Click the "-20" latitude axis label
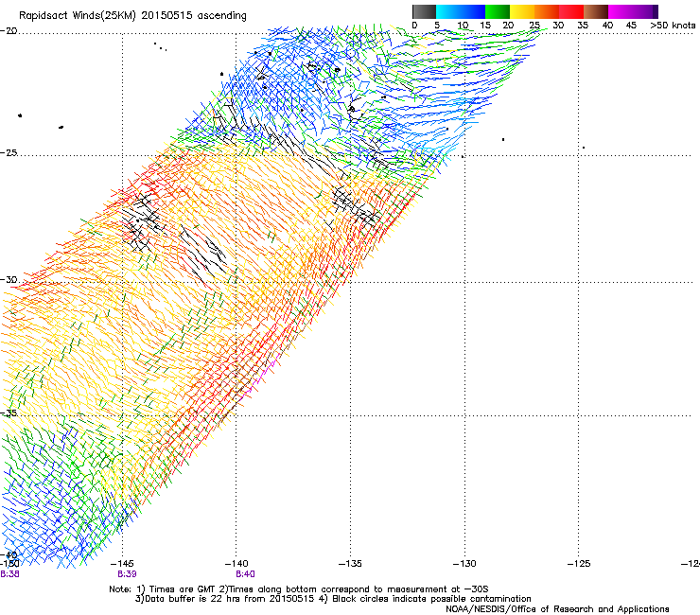This screenshot has width=700, height=615. click(9, 31)
